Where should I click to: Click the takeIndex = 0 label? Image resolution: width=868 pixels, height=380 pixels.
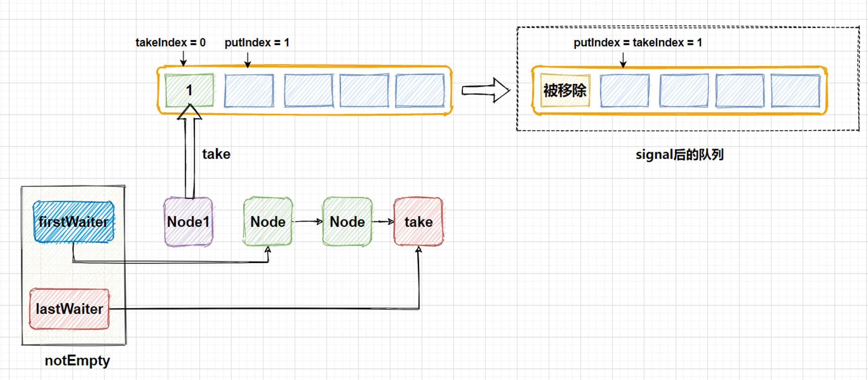[171, 43]
